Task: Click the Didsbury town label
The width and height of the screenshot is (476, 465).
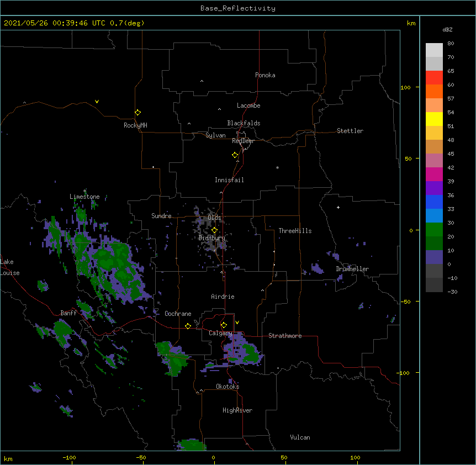Action: point(211,238)
